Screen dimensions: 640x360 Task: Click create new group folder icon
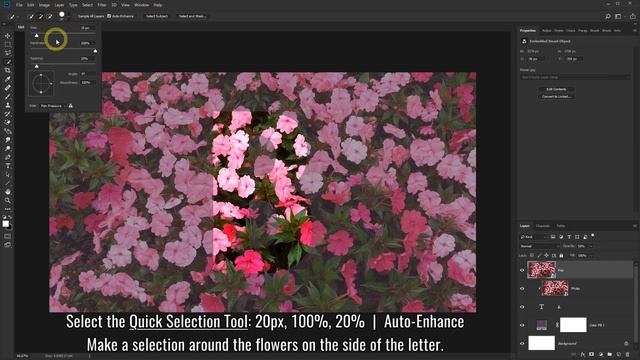609,354
